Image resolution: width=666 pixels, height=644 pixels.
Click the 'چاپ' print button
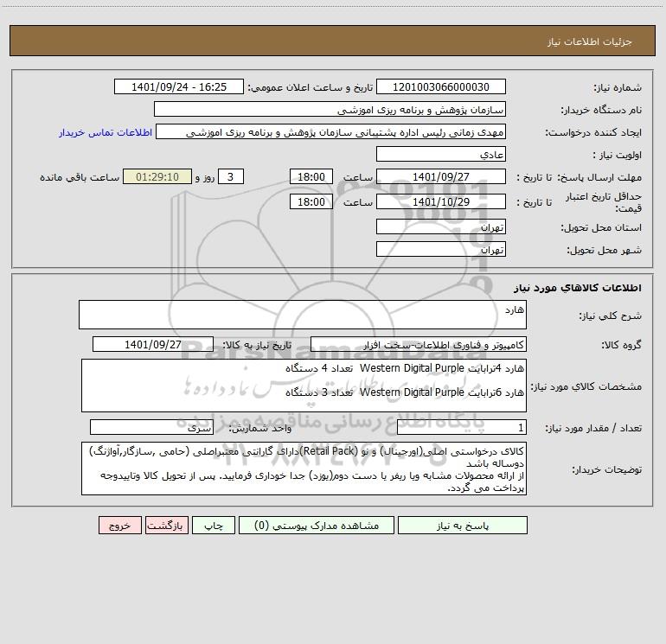(x=214, y=526)
